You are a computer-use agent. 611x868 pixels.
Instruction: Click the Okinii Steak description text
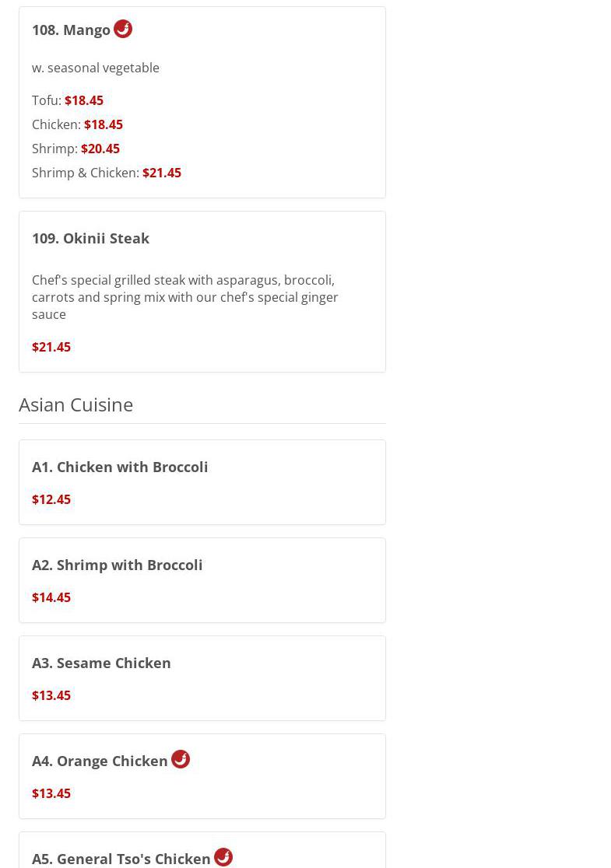click(185, 297)
